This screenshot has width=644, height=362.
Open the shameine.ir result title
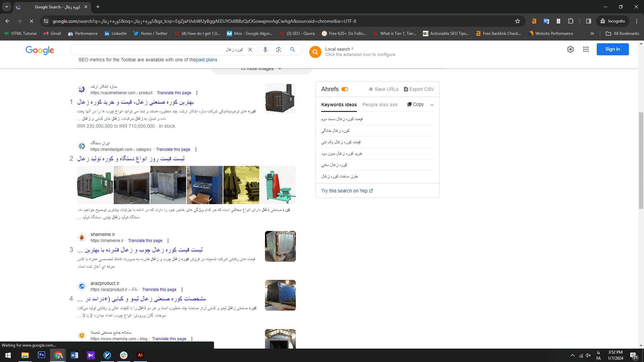(x=140, y=250)
